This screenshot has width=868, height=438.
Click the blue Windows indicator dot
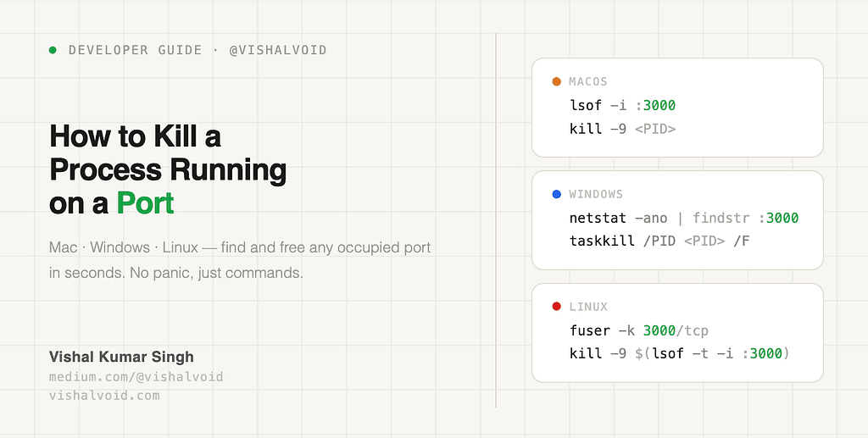(x=556, y=195)
